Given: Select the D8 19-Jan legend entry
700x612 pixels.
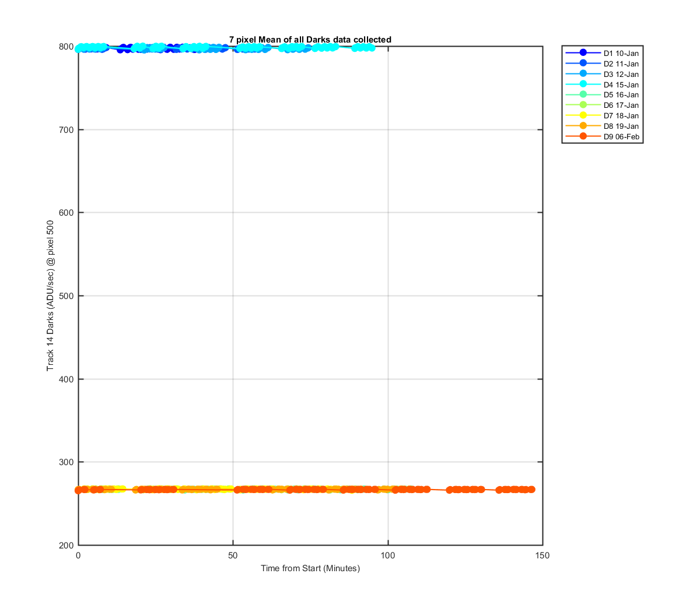Looking at the screenshot, I should pos(602,126).
